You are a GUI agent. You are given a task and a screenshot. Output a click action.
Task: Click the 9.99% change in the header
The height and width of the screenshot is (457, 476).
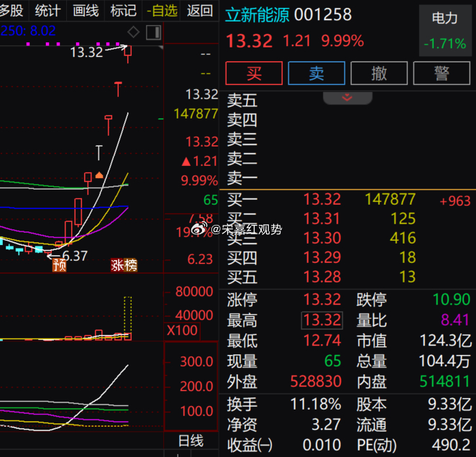click(342, 41)
